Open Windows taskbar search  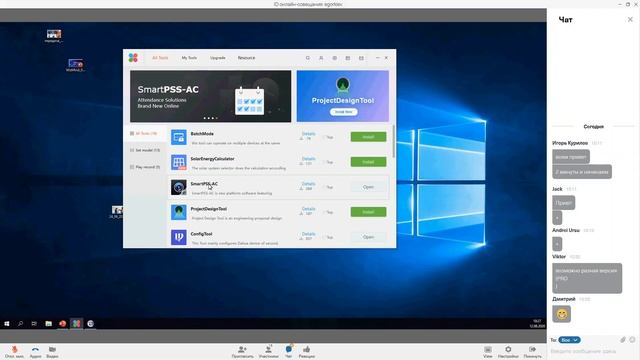coord(20,324)
